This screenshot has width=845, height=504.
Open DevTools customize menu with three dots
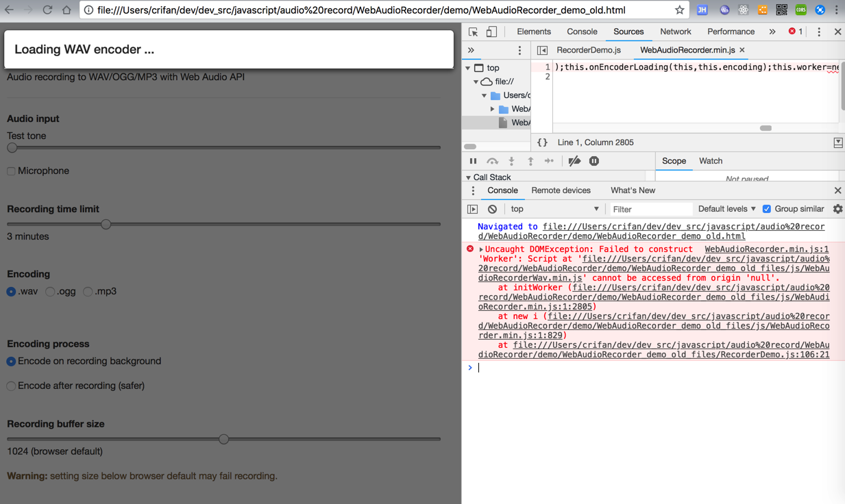point(819,32)
